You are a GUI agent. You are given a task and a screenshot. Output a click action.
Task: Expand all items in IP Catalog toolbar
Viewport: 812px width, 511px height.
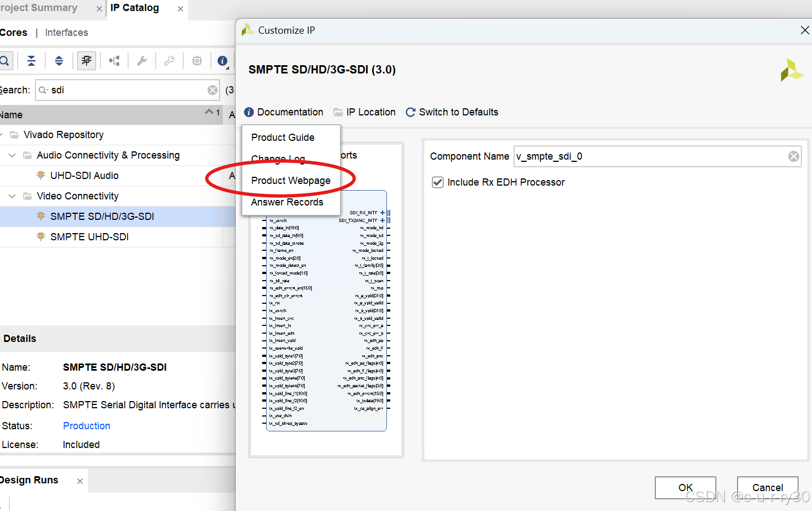click(59, 61)
